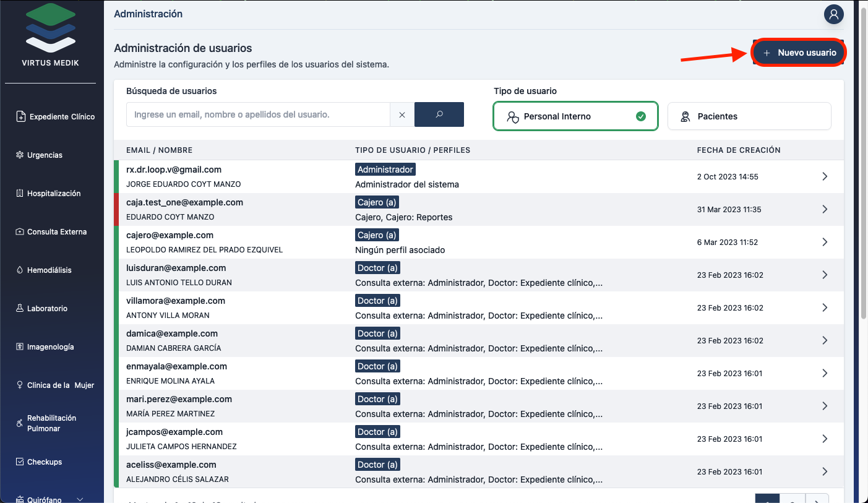
Task: Click the Urgencias sidebar icon
Action: tap(20, 155)
